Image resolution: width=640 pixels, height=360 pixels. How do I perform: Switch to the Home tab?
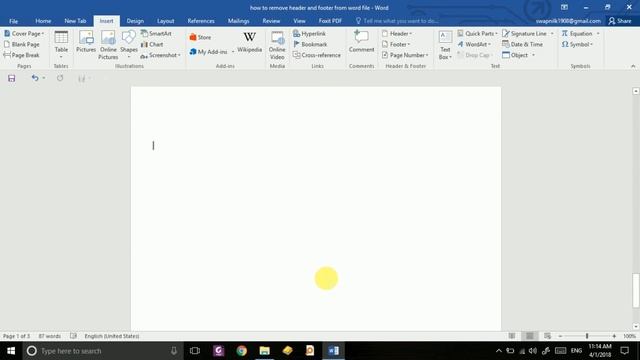43,21
